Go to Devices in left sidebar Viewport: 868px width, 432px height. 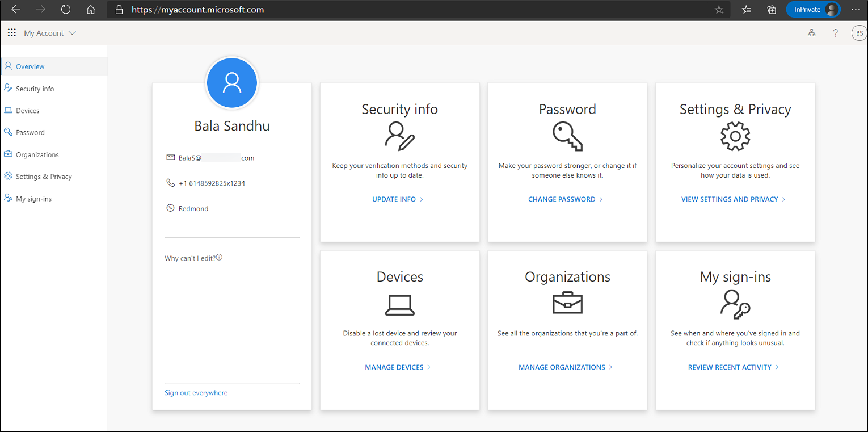tap(28, 111)
